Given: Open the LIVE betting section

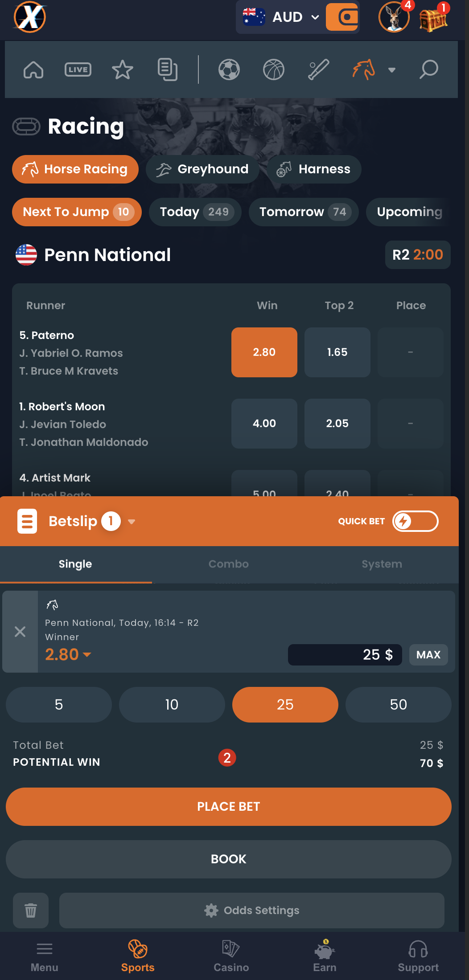Looking at the screenshot, I should [x=78, y=69].
